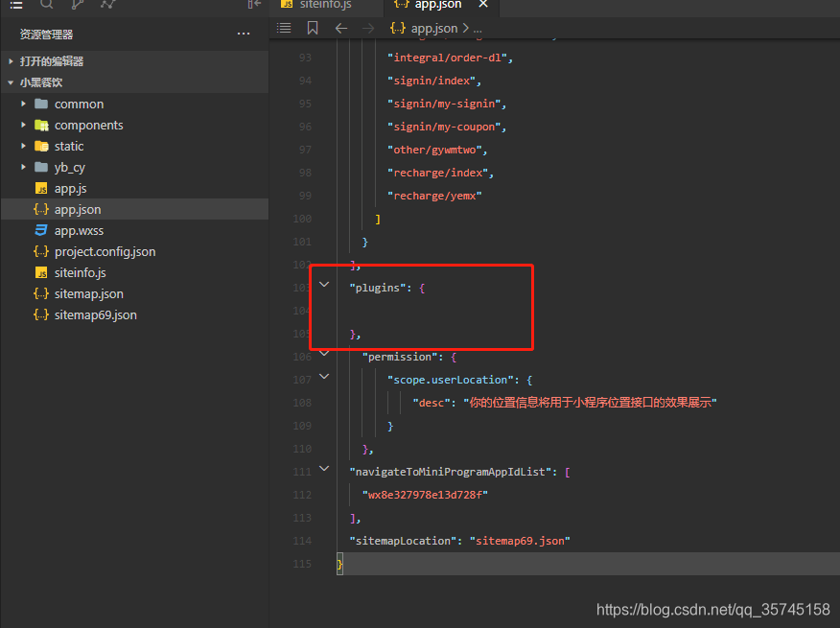Expand the 打开的编辑器 section
Screen dimensions: 840x628
click(11, 61)
